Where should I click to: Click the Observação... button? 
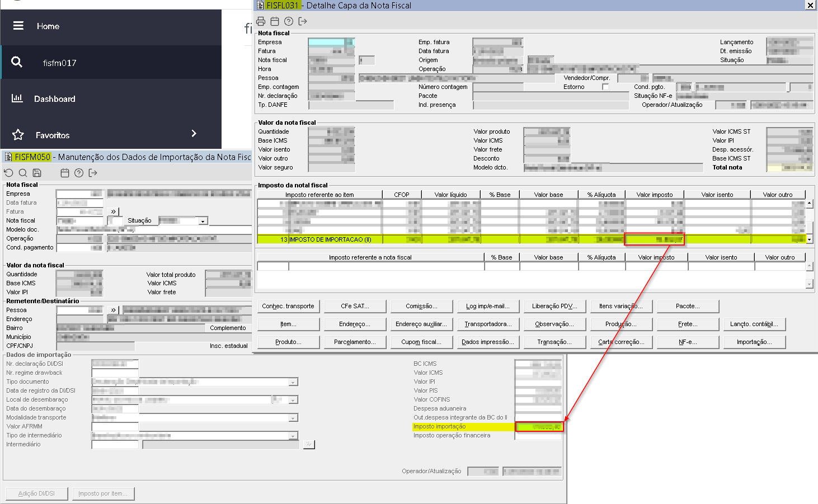click(554, 324)
